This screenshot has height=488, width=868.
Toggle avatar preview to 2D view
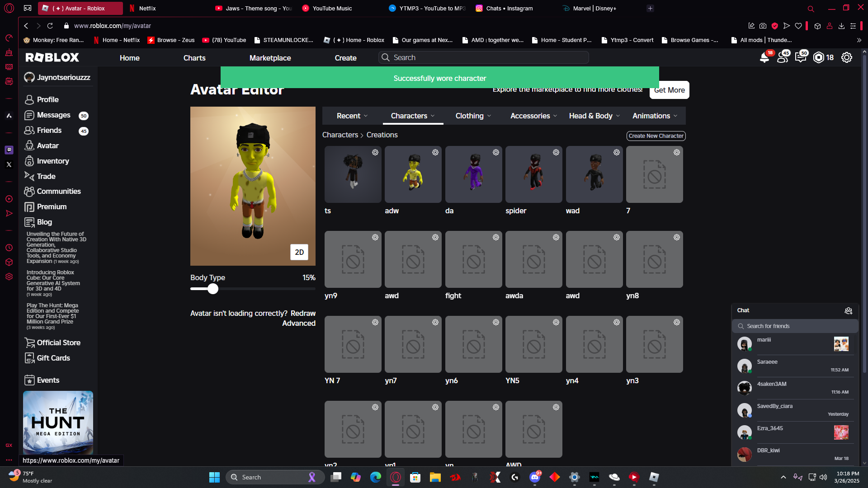pos(299,252)
